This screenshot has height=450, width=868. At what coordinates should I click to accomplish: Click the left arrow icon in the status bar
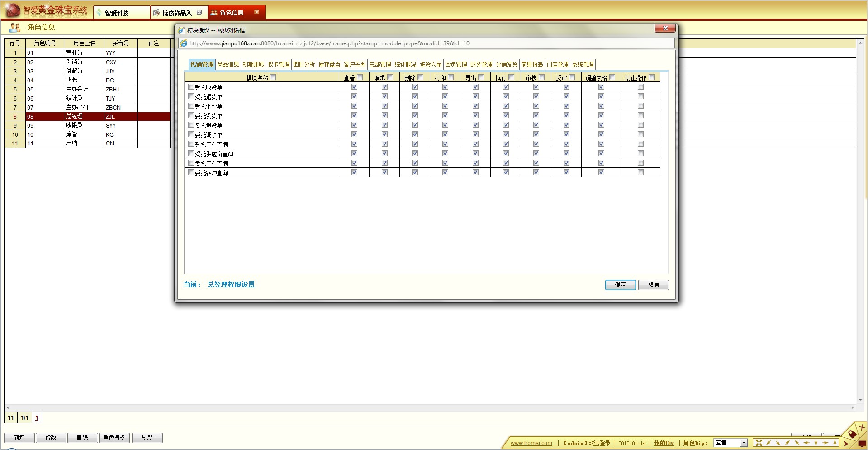[x=806, y=443]
